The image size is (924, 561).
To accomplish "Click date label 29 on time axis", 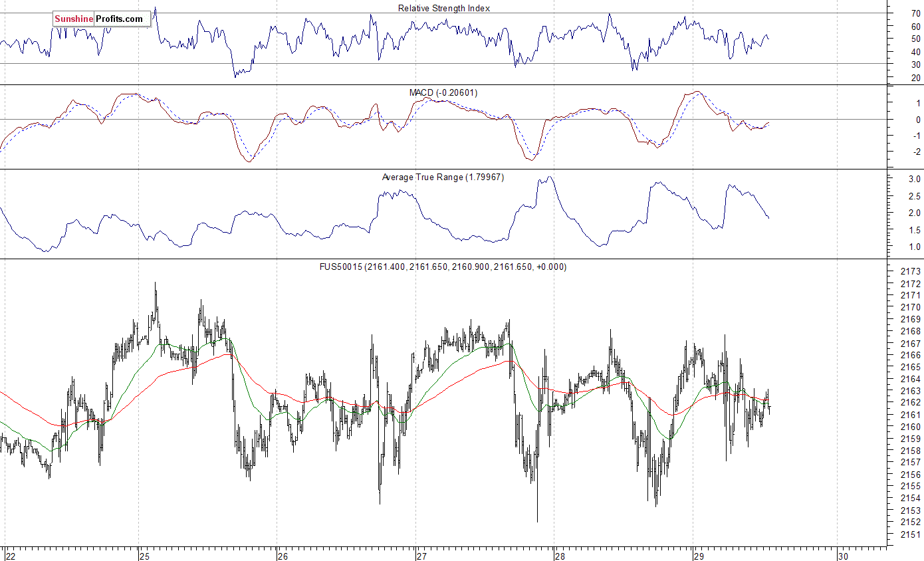I will click(699, 556).
